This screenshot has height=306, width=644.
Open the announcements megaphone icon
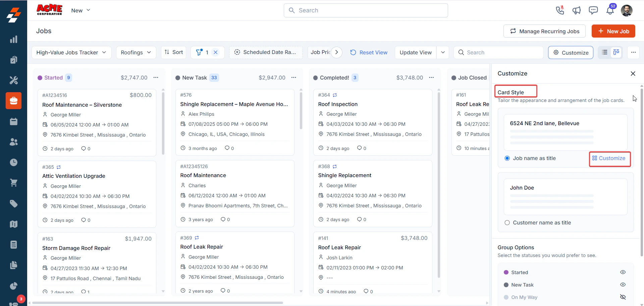[577, 10]
